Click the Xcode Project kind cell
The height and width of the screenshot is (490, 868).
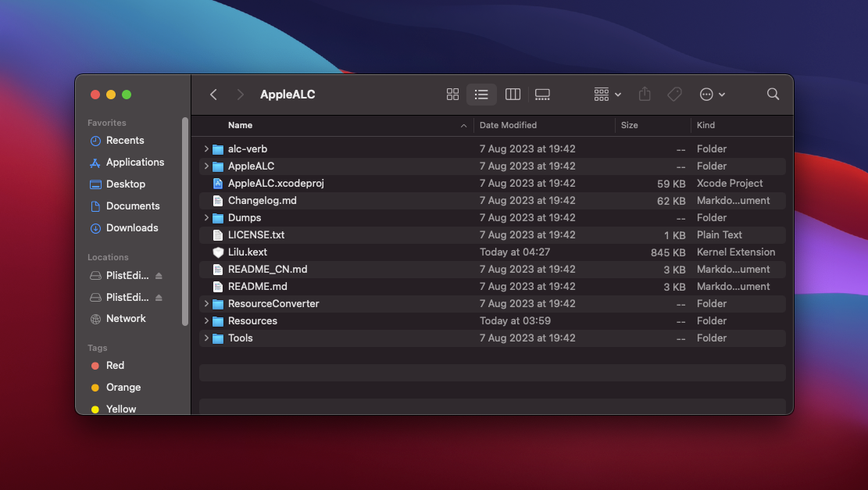[730, 184]
